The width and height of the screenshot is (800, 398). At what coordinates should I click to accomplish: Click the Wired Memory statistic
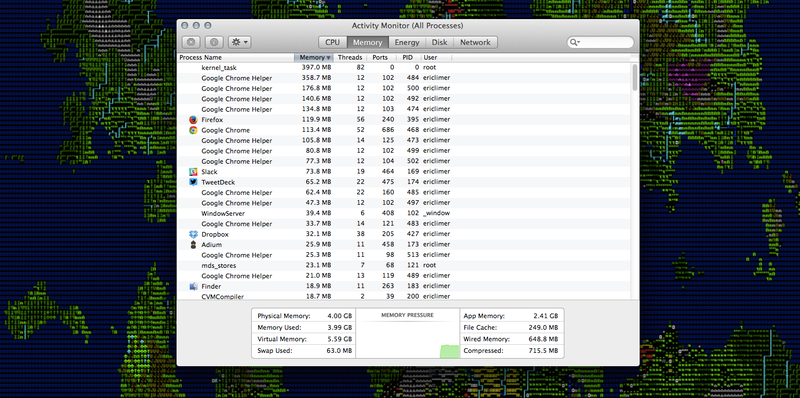coord(512,339)
